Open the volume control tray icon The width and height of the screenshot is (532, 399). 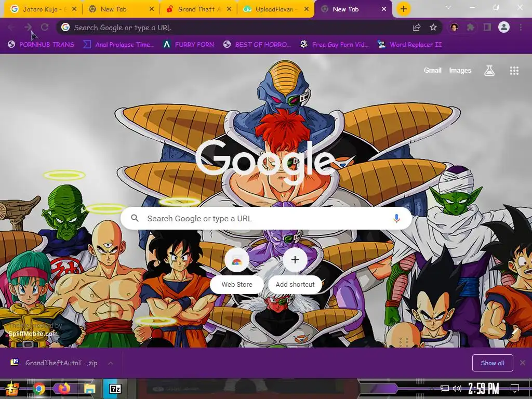457,389
